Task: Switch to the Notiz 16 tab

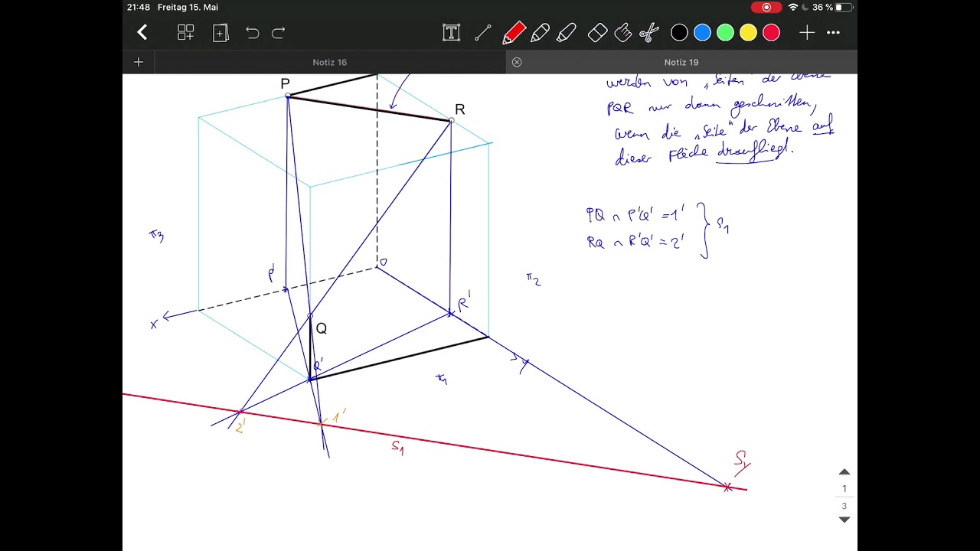Action: tap(330, 62)
